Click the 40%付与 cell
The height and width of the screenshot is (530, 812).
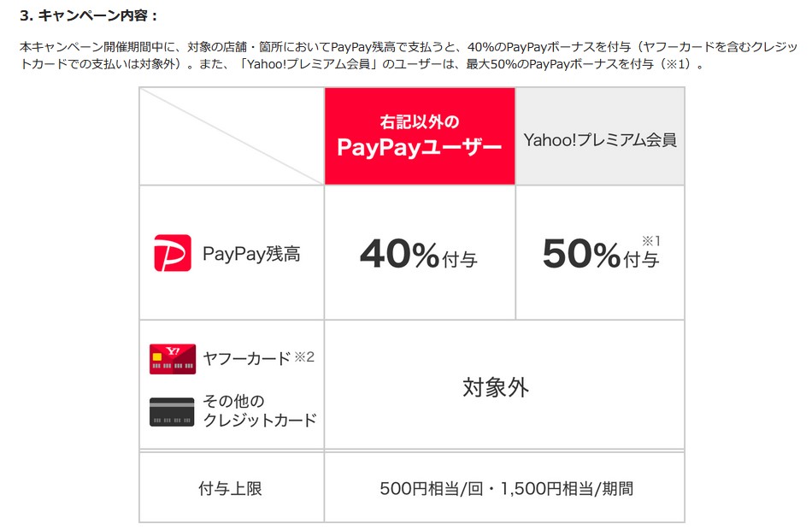[419, 254]
